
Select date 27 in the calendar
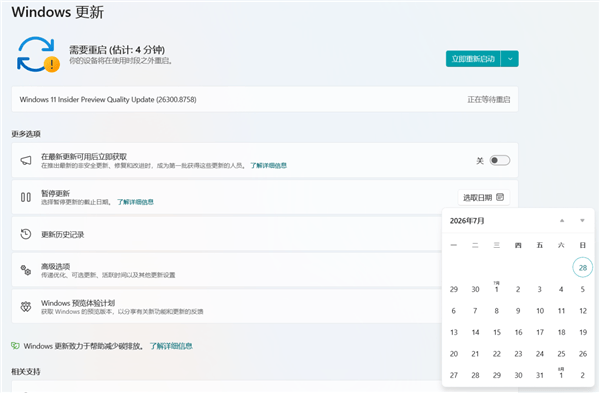pyautogui.click(x=453, y=375)
